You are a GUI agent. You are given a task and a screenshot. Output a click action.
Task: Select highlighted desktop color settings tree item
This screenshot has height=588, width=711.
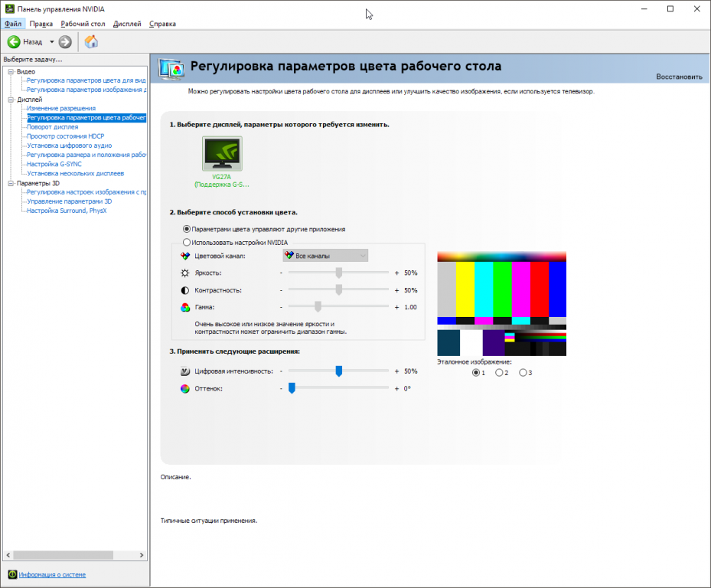point(86,117)
